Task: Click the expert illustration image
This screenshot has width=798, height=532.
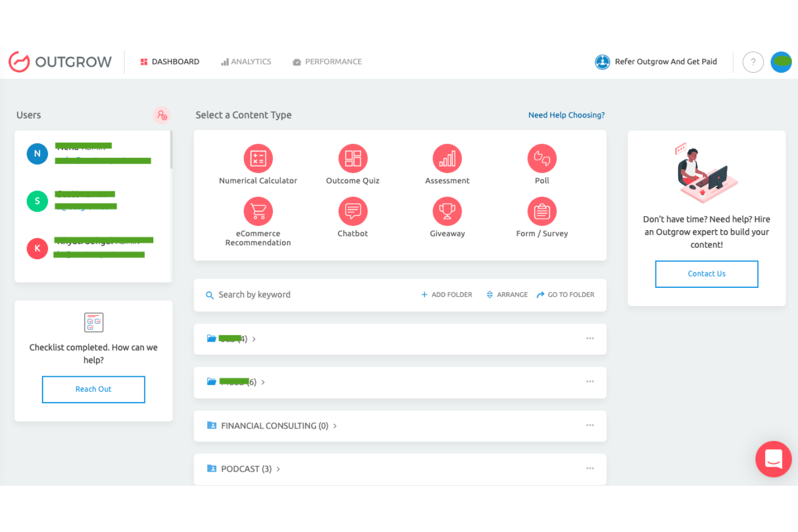Action: pos(706,172)
